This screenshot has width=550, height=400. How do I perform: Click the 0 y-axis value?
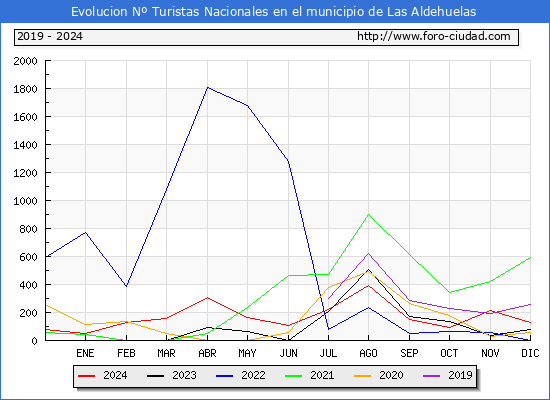point(34,341)
